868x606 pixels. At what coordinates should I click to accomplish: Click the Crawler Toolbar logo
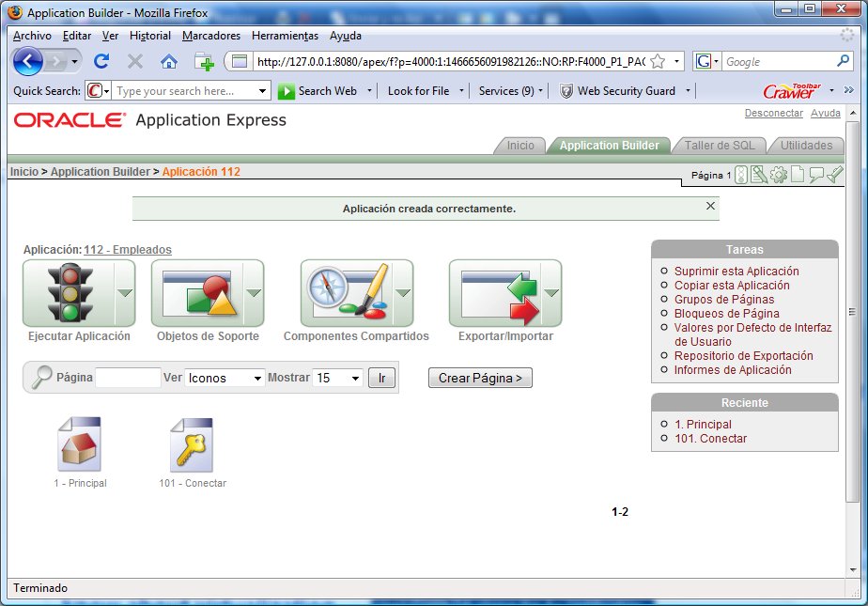[792, 90]
